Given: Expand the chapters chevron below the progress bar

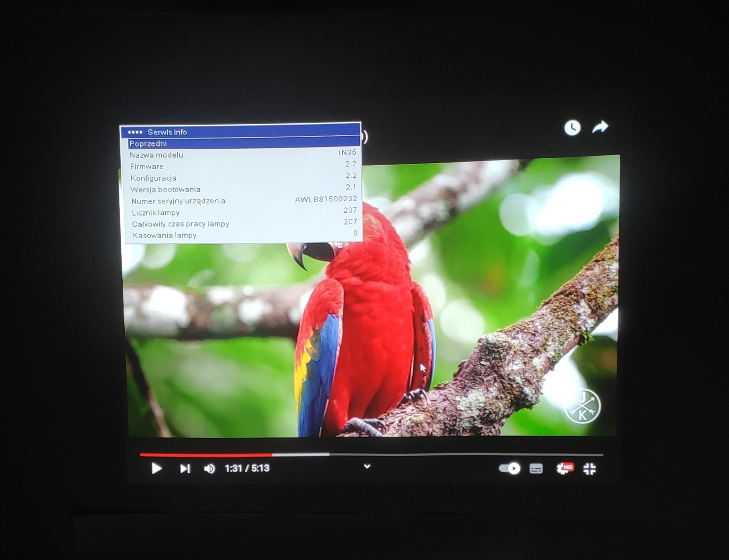Looking at the screenshot, I should point(367,466).
